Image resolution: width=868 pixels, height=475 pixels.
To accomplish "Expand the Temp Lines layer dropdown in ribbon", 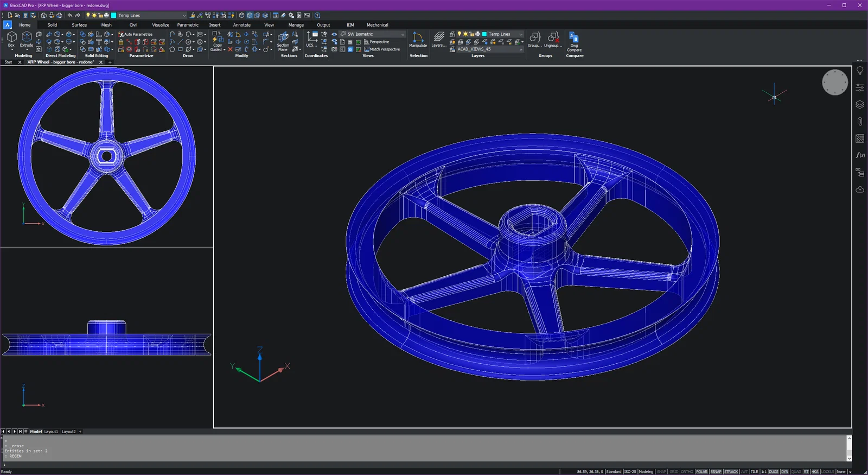I will (x=521, y=34).
